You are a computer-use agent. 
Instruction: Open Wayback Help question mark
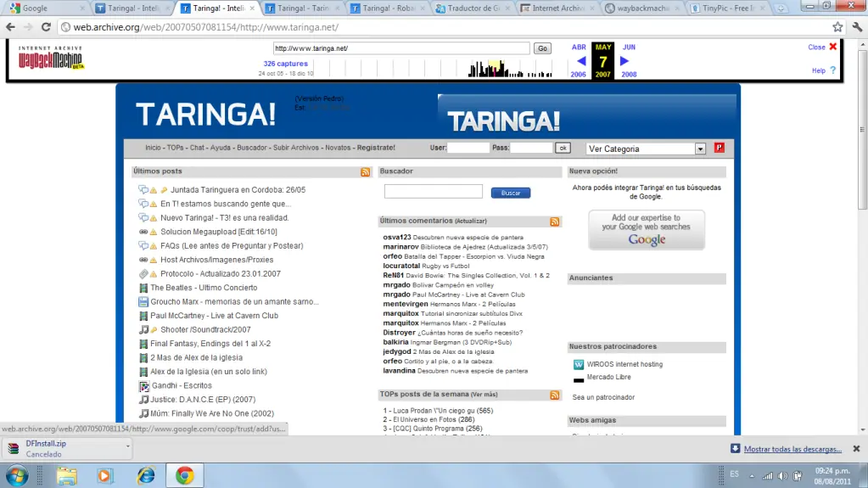[x=832, y=70]
